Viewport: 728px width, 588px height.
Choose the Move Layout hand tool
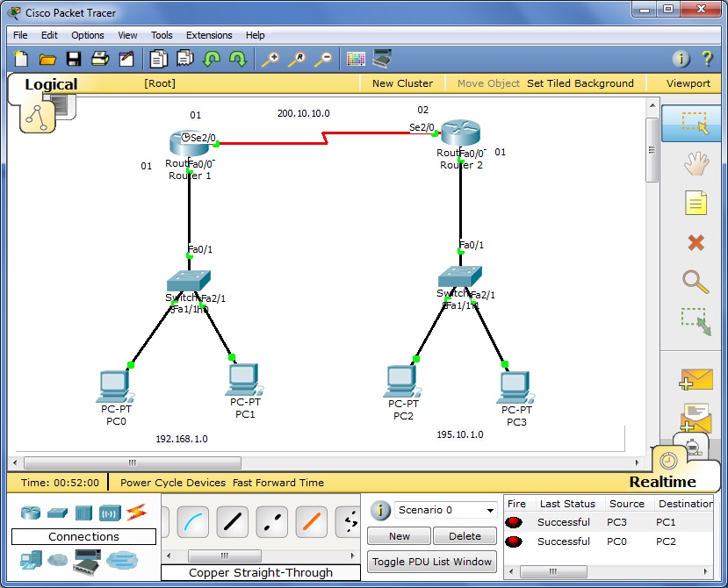point(696,163)
